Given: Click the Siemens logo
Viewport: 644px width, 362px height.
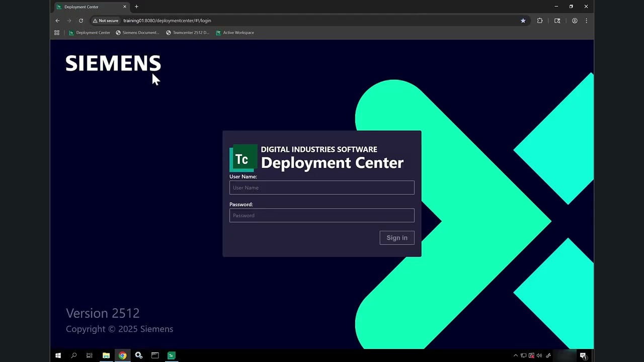Looking at the screenshot, I should [x=113, y=63].
